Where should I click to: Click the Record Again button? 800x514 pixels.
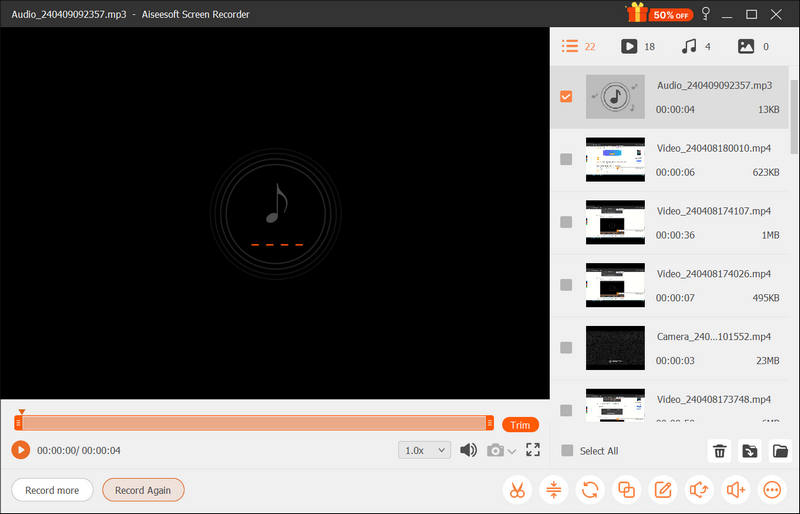coord(143,490)
